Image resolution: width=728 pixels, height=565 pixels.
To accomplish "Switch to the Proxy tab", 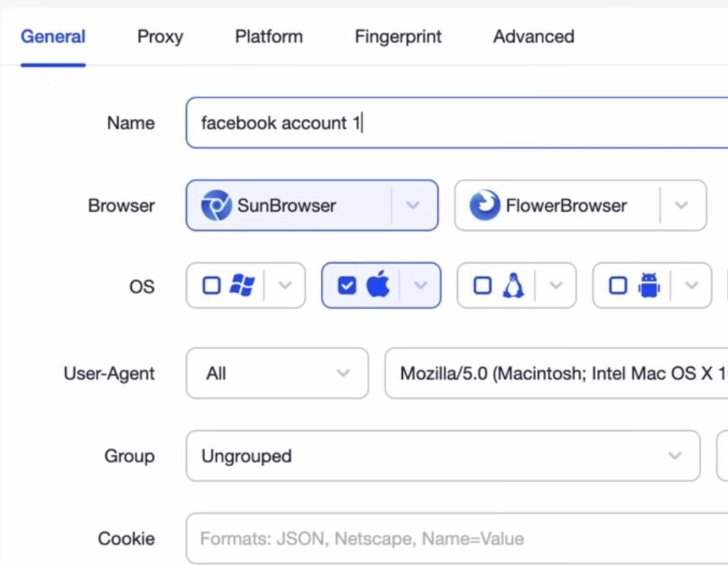I will pyautogui.click(x=160, y=37).
